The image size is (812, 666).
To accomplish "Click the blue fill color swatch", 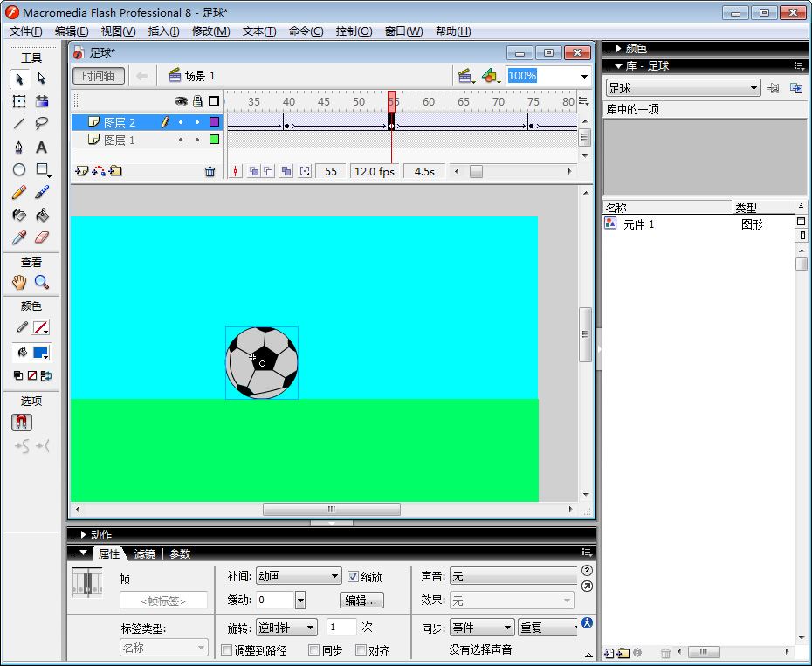I will pyautogui.click(x=40, y=353).
